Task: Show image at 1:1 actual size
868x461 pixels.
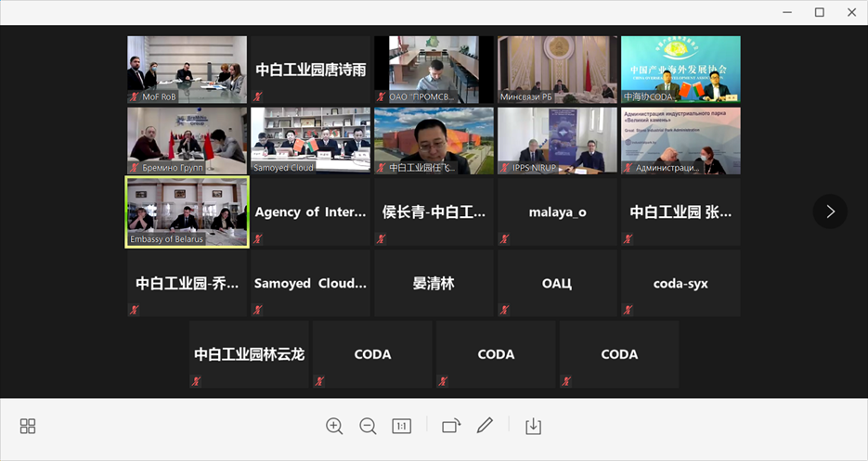Action: point(401,426)
